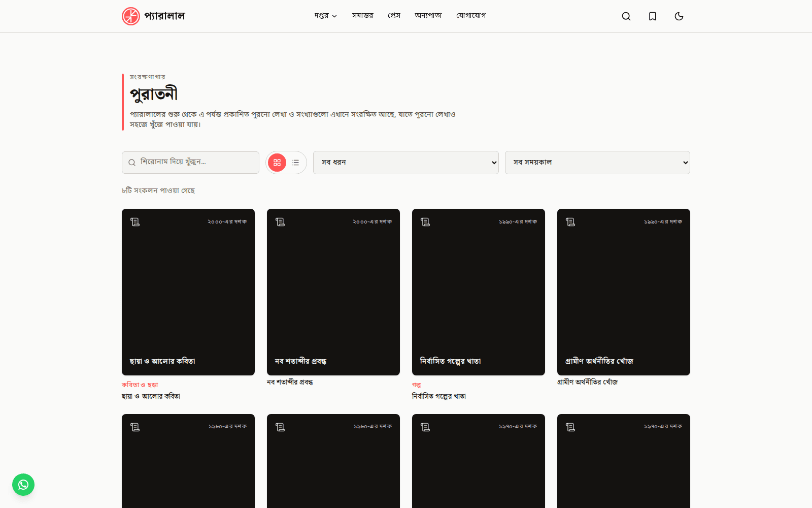Open নব শতাব্দীর প্রবন্ধ title link below card
Image resolution: width=812 pixels, height=508 pixels.
tap(290, 382)
